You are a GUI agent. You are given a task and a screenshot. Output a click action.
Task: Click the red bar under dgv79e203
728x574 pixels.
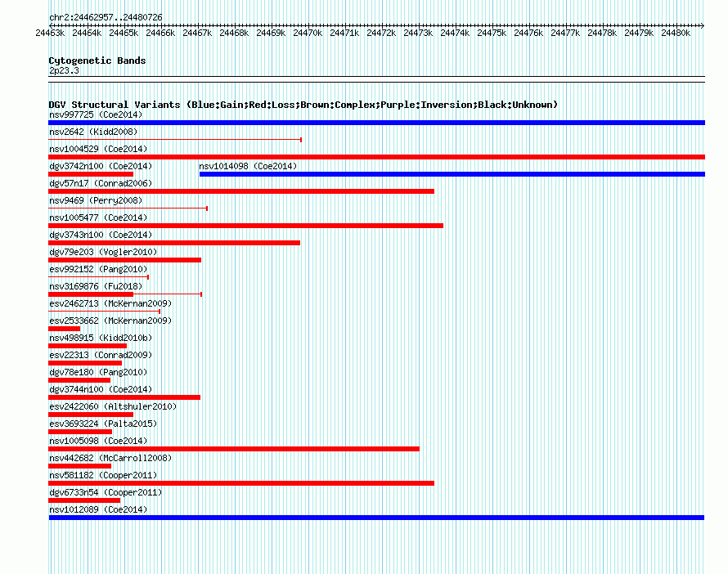124,260
